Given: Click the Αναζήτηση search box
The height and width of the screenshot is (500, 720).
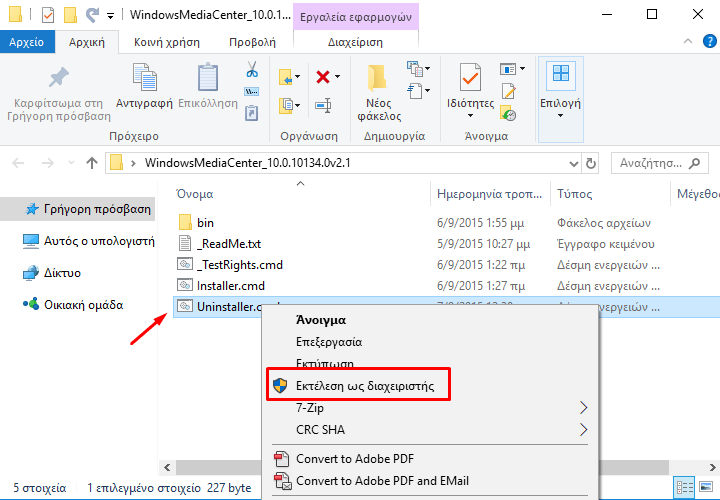Looking at the screenshot, I should click(x=659, y=163).
